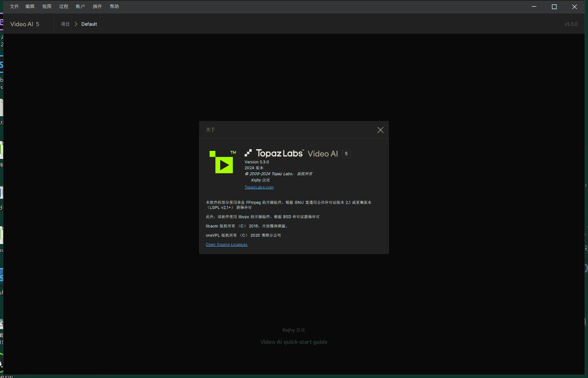This screenshot has width=588, height=378.
Task: Open the 帮助 menu
Action: (114, 6)
